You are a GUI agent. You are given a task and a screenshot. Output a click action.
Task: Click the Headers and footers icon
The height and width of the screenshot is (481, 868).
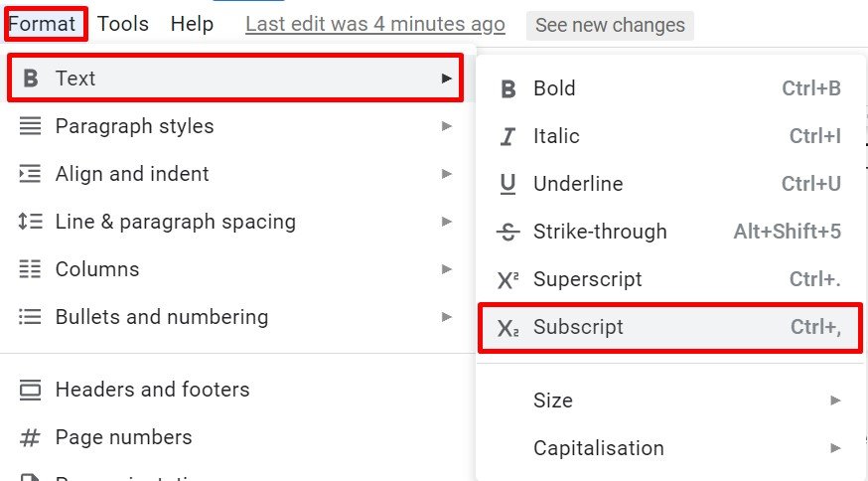click(30, 391)
